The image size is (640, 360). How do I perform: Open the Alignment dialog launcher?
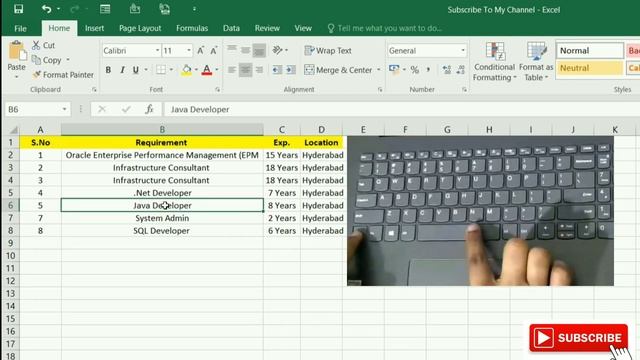[x=380, y=89]
